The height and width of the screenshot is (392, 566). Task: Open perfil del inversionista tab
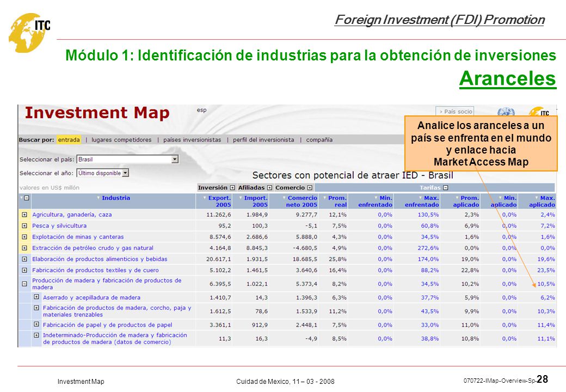coord(263,140)
